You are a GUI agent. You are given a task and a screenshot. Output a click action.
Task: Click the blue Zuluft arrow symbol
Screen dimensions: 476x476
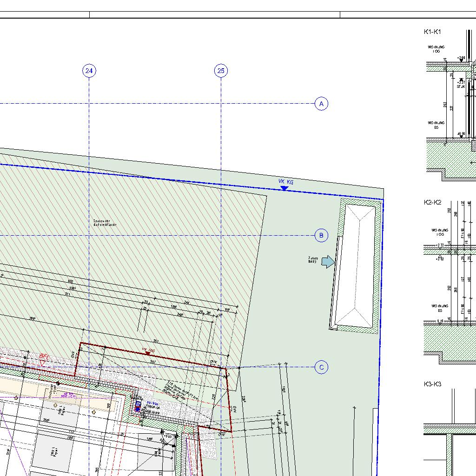328,262
